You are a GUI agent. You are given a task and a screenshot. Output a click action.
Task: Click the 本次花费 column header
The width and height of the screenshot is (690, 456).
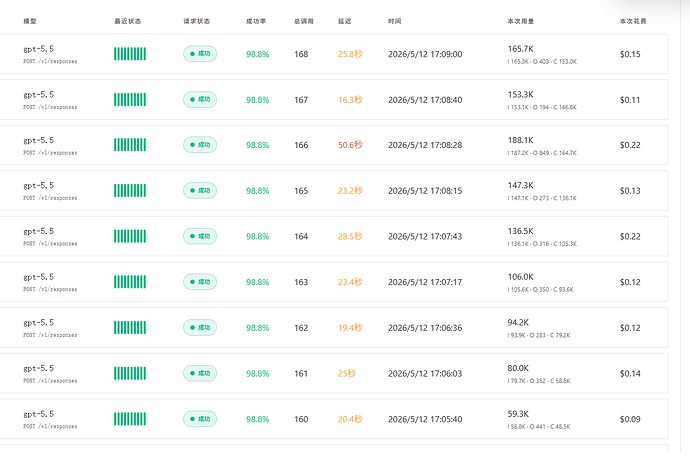click(633, 21)
